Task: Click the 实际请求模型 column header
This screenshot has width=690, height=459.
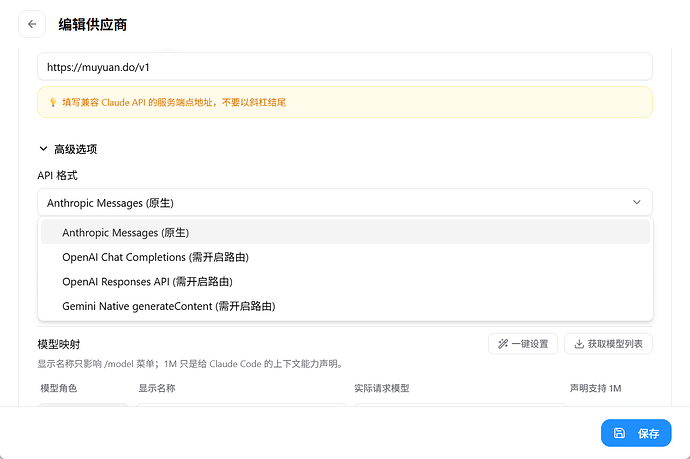Action: 382,388
